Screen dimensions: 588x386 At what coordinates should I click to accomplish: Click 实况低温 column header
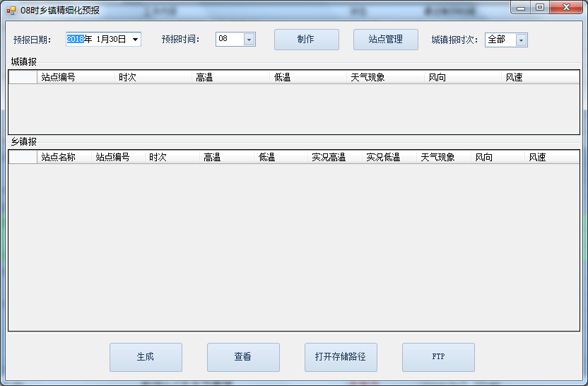pyautogui.click(x=389, y=157)
